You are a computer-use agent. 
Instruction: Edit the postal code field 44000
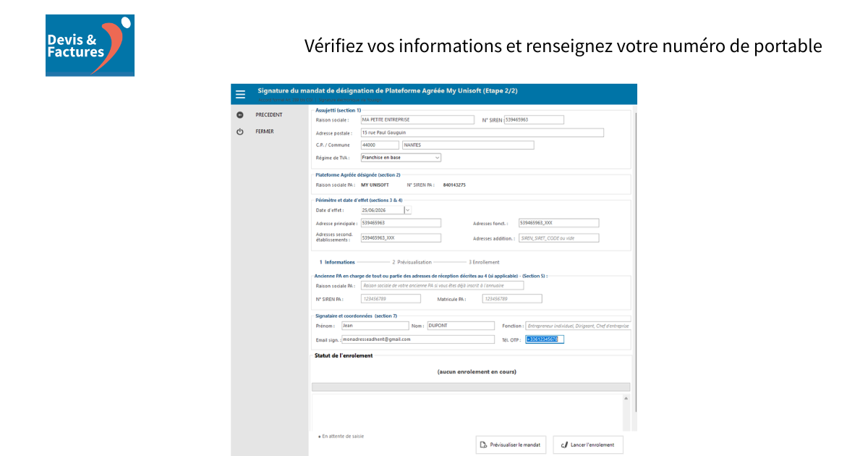[379, 145]
